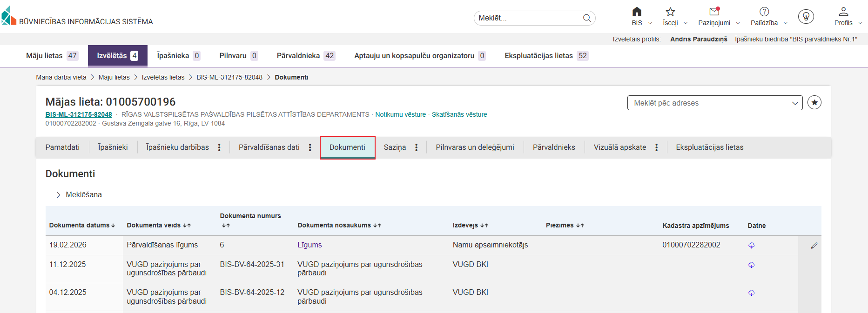Toggle favorite star for this house case

814,103
